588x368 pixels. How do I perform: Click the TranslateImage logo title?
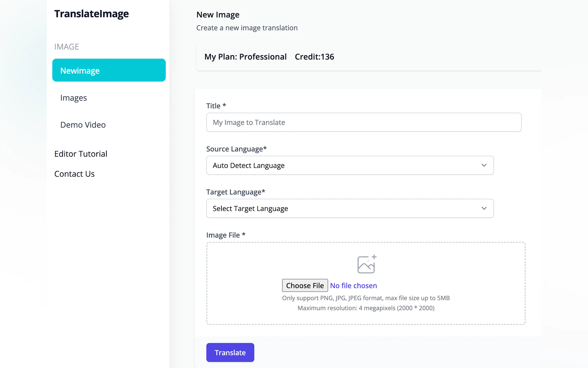pos(91,14)
